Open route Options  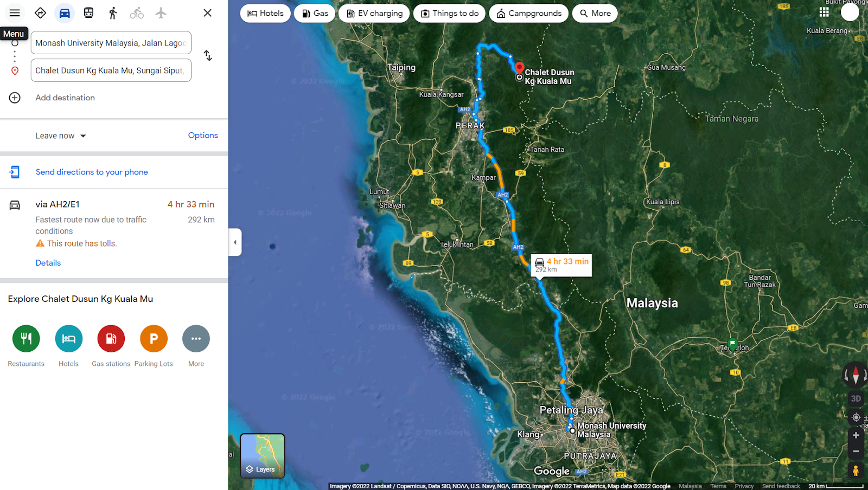click(x=203, y=136)
